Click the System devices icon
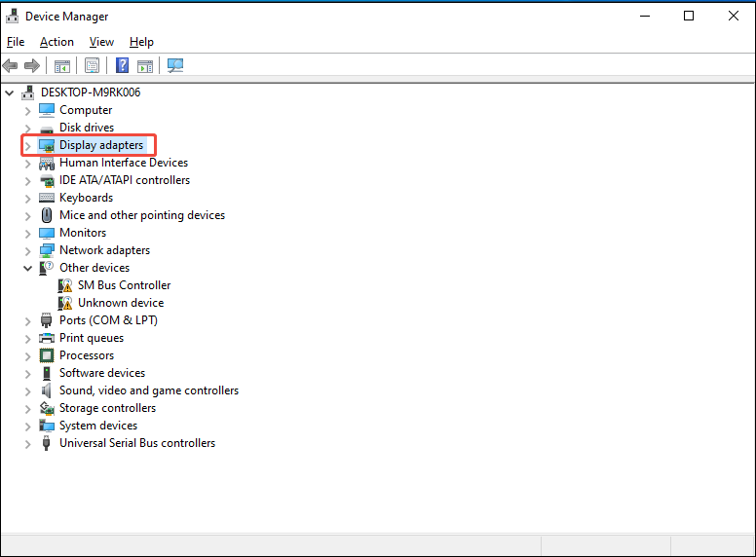756x557 pixels. (47, 426)
